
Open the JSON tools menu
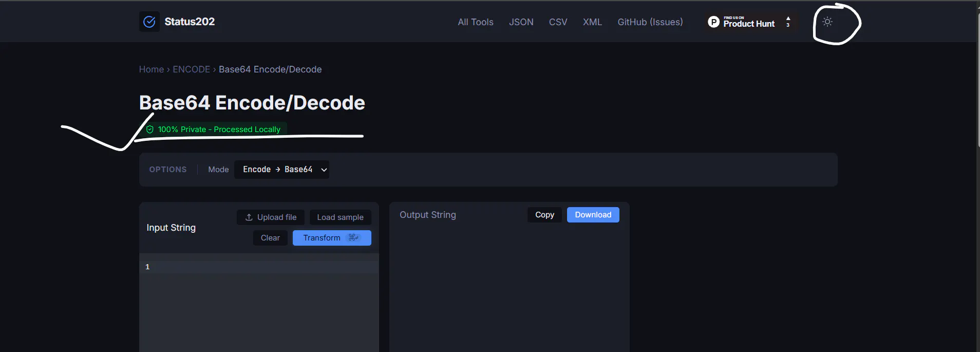click(x=521, y=22)
